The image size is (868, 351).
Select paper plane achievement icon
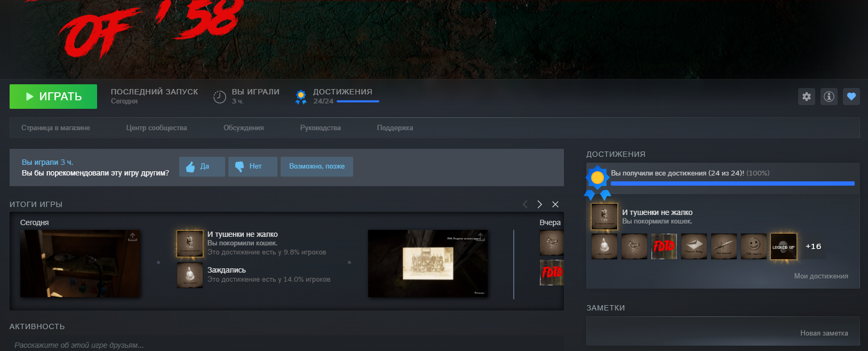[694, 246]
